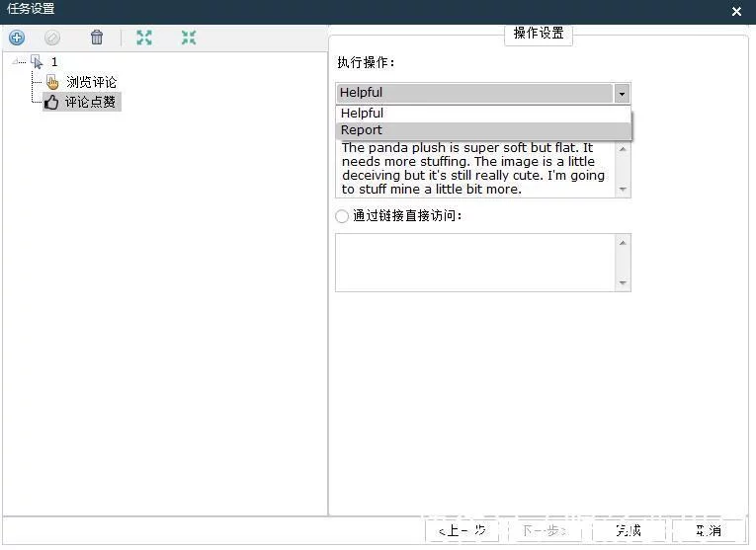Choose Report from the dropdown list
The image size is (756, 550).
(x=483, y=130)
